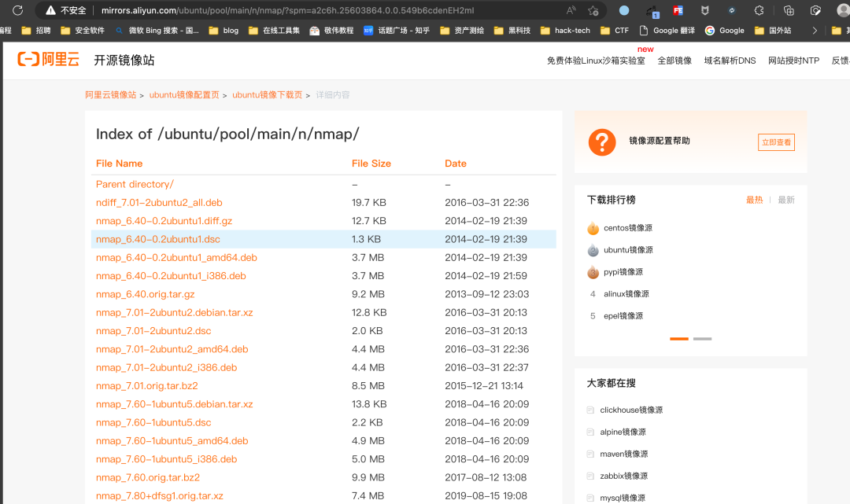The width and height of the screenshot is (850, 504).
Task: Open the 网站授时NTP menu item
Action: pyautogui.click(x=793, y=61)
